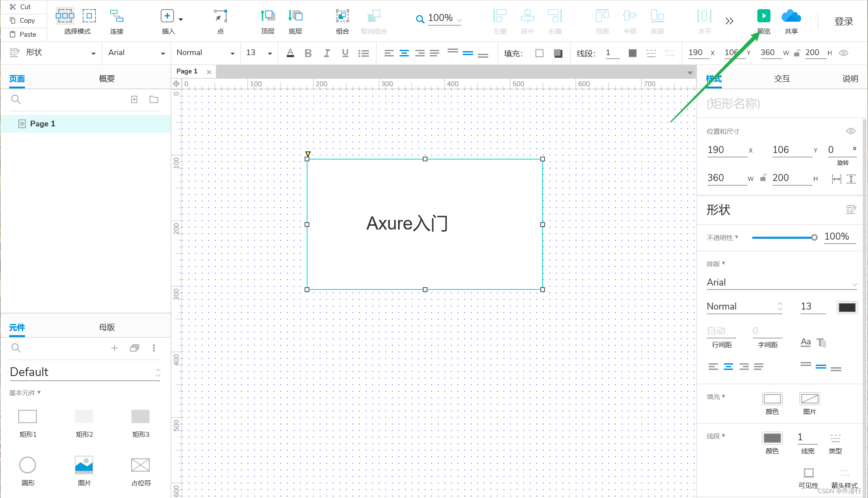Open the Default widget library dropdown

click(85, 372)
